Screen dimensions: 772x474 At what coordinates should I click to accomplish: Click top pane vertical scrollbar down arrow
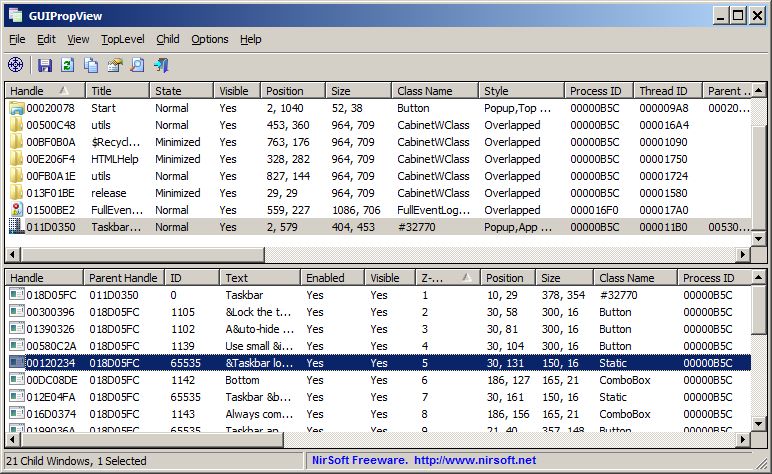(759, 239)
